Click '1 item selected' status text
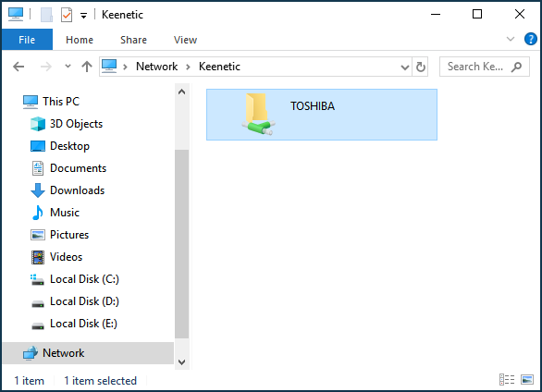The image size is (542, 392). pyautogui.click(x=100, y=381)
